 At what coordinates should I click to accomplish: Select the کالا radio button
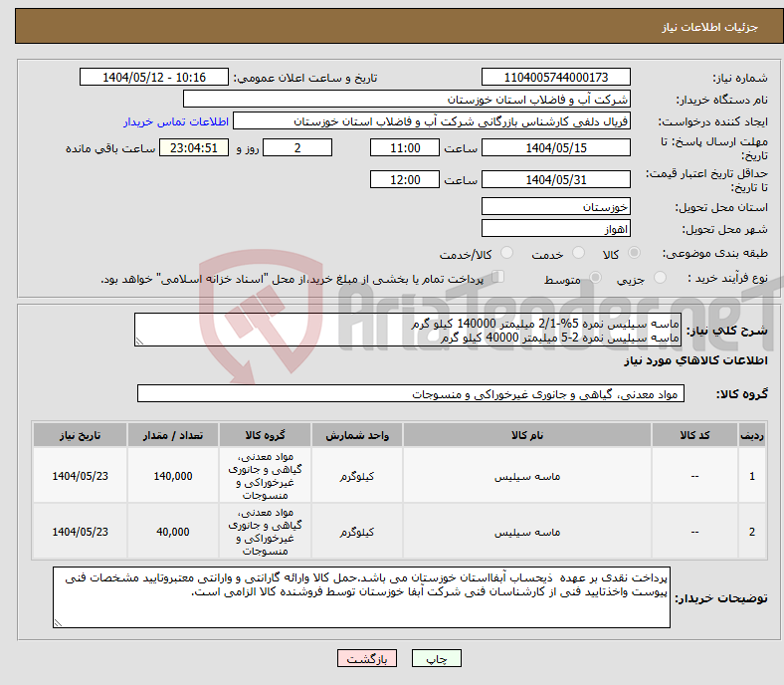click(x=634, y=253)
